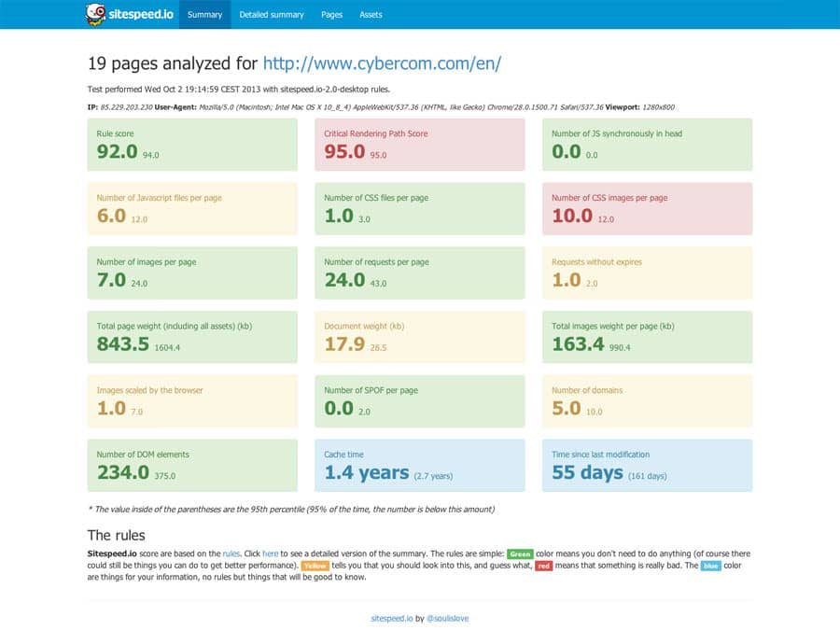Select the Critical Rendering Path Score card
This screenshot has width=840, height=630.
coord(420,145)
